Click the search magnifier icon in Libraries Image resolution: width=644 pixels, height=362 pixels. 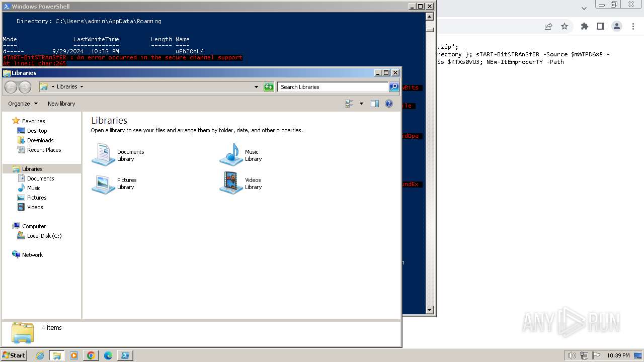(x=394, y=87)
